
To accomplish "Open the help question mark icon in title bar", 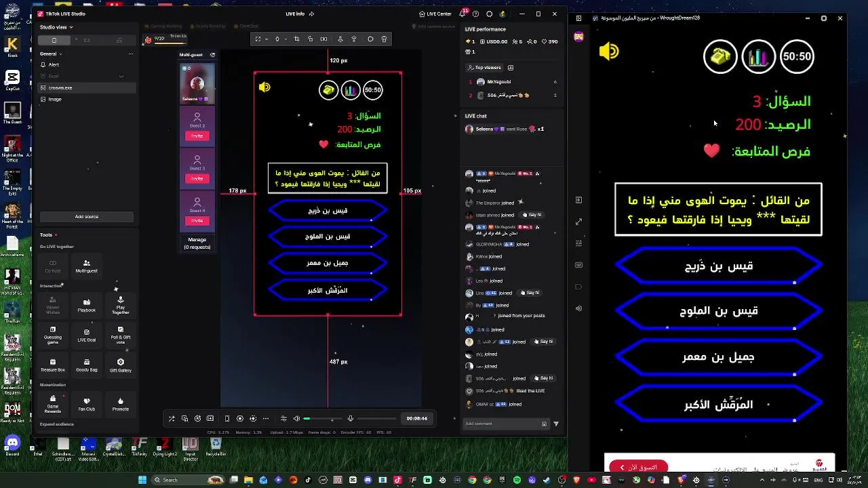I will click(x=475, y=14).
